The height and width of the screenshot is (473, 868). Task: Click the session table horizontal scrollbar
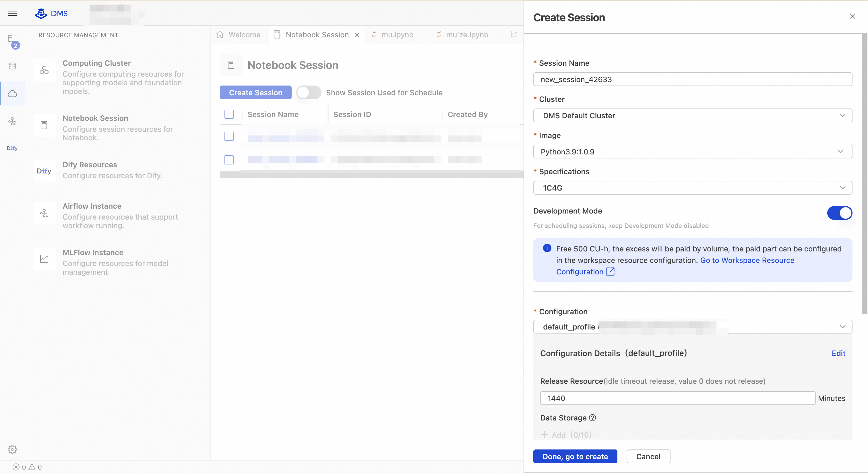coord(371,174)
